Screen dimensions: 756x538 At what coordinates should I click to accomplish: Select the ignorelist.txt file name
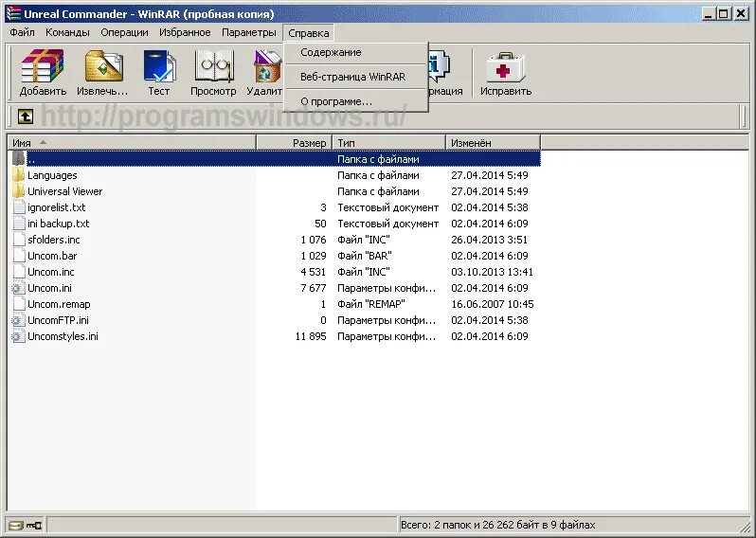[57, 207]
